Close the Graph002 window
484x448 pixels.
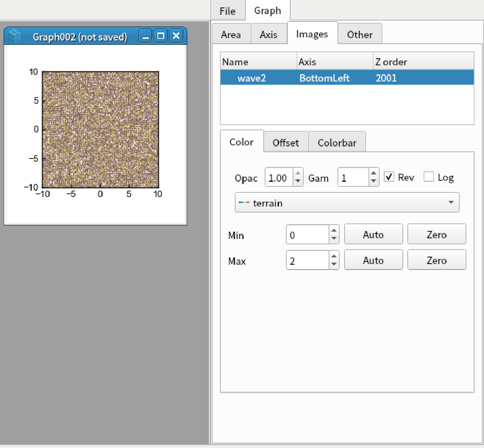tap(176, 36)
